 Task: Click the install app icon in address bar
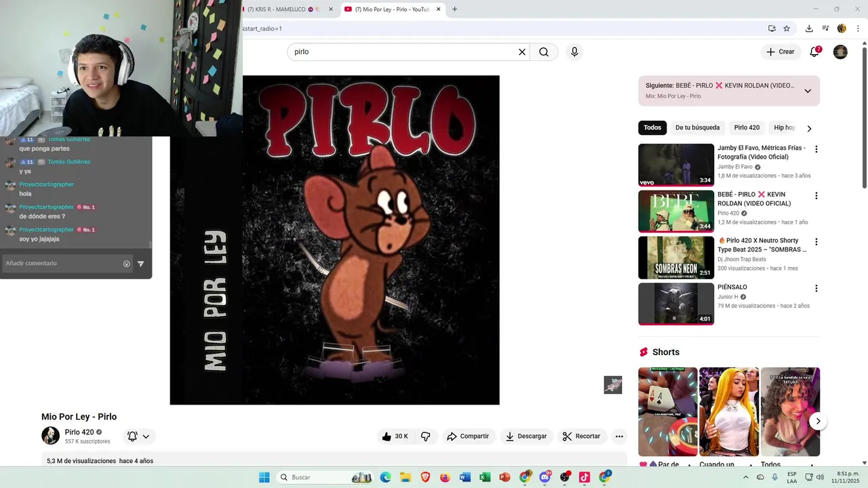click(772, 28)
